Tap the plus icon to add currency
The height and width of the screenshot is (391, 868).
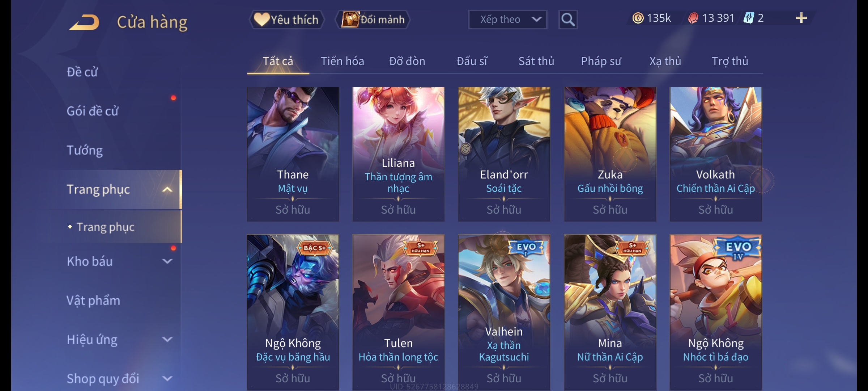click(x=801, y=18)
